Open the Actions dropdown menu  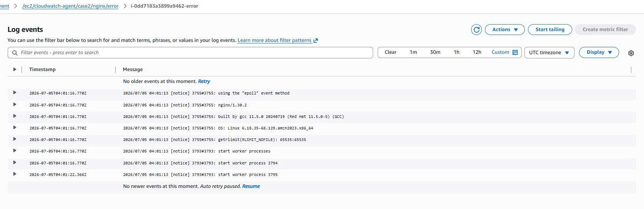[x=505, y=30]
